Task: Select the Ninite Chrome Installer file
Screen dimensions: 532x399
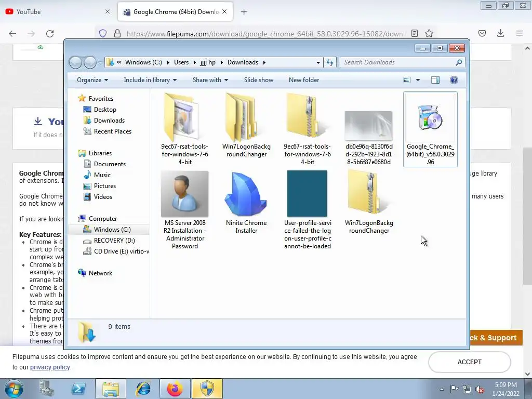Action: (246, 203)
